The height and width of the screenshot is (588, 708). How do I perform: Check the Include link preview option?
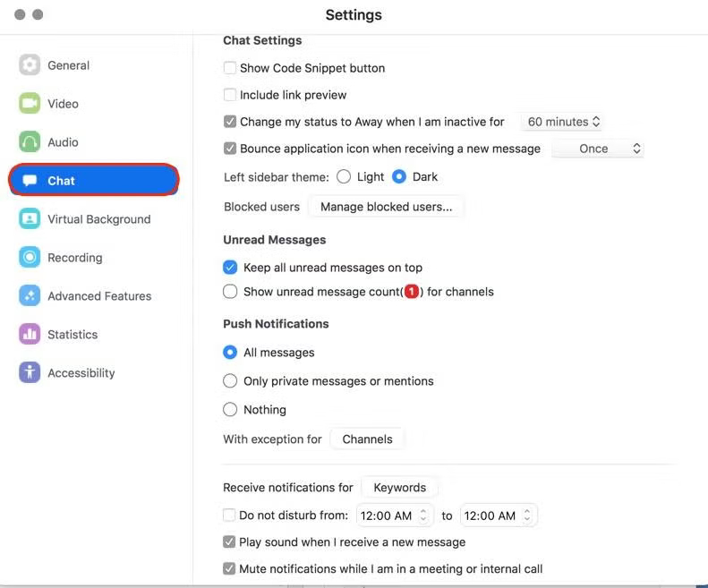230,95
